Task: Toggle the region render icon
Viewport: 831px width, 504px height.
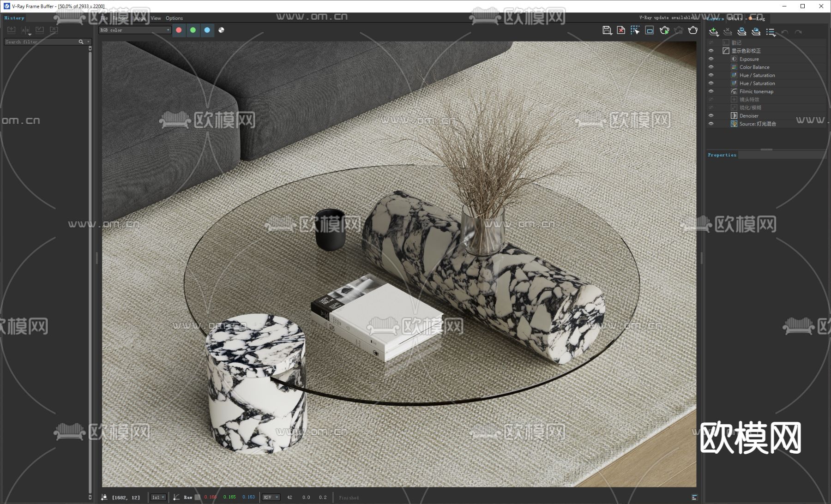Action: tap(650, 30)
